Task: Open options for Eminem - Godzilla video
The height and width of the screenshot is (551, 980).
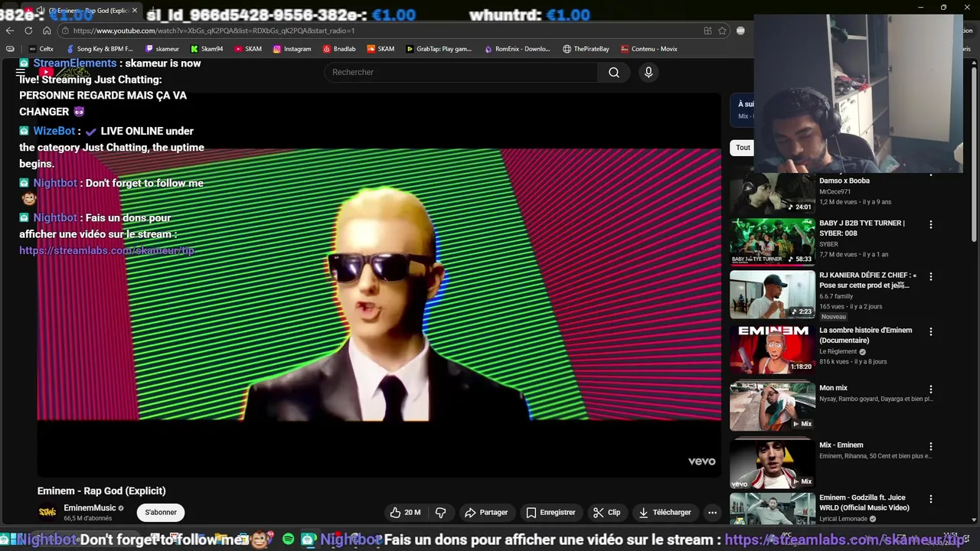Action: 931,500
